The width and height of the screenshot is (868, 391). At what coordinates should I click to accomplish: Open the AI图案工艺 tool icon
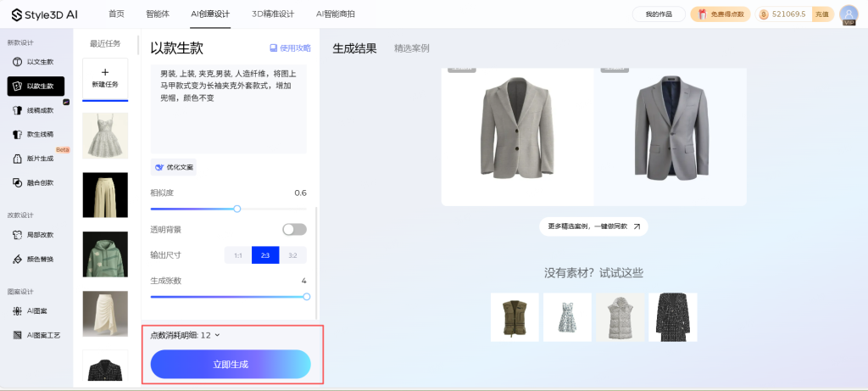click(17, 335)
